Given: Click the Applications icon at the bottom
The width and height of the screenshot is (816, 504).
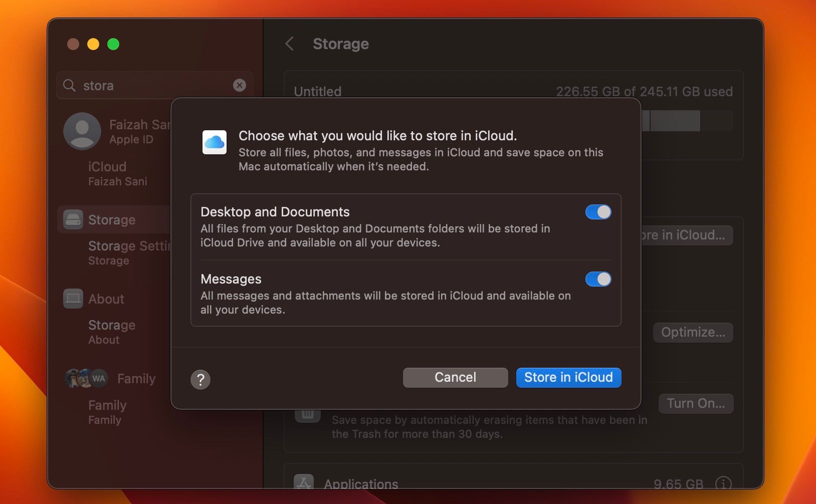Looking at the screenshot, I should pyautogui.click(x=304, y=482).
